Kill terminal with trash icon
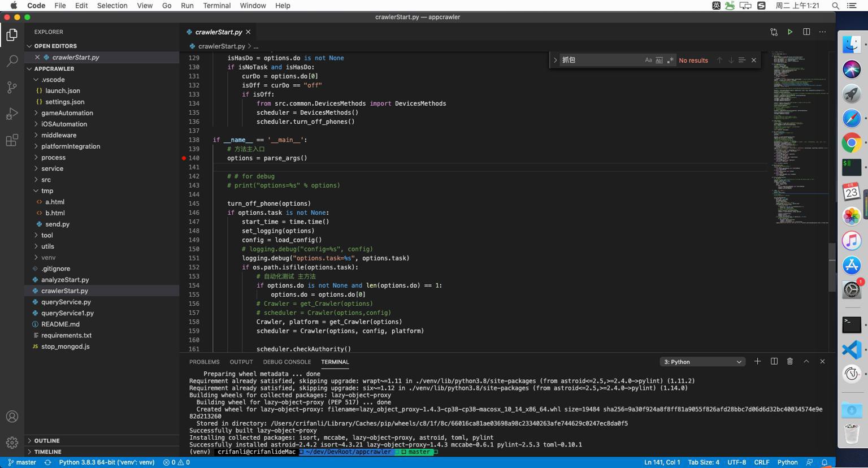Image resolution: width=868 pixels, height=468 pixels. point(790,362)
